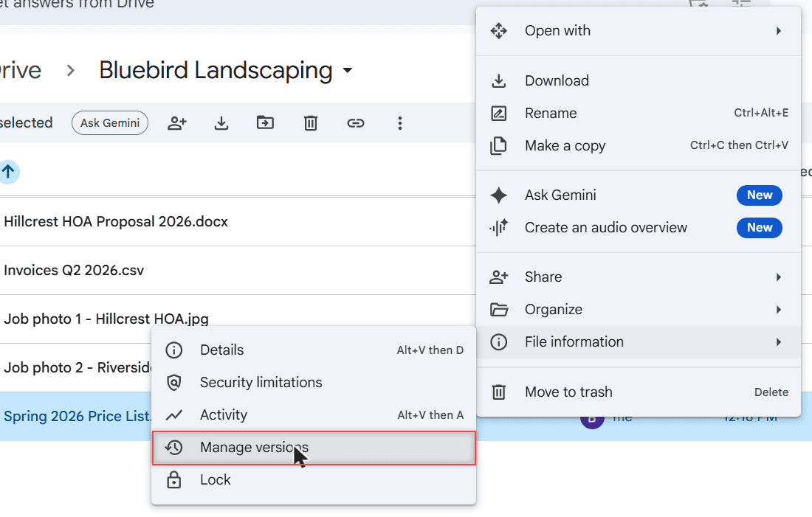This screenshot has width=812, height=517.
Task: Click the Move to trash bin icon
Action: coord(499,392)
